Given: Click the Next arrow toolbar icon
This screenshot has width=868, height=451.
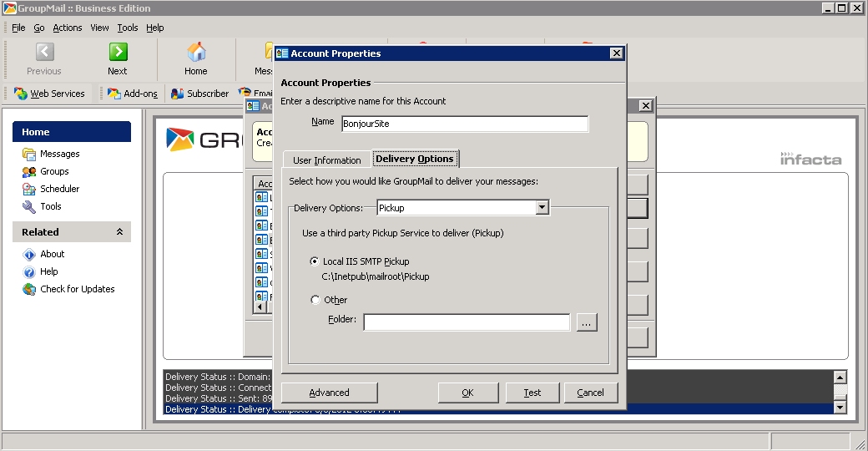Looking at the screenshot, I should (118, 53).
